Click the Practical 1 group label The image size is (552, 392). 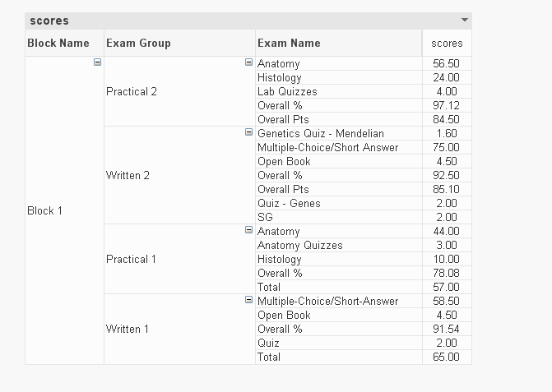tap(132, 259)
